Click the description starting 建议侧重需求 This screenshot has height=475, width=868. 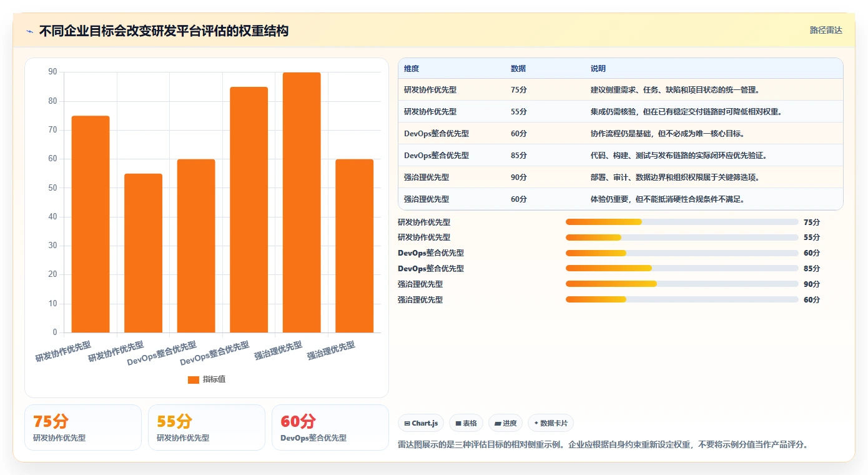pos(675,90)
